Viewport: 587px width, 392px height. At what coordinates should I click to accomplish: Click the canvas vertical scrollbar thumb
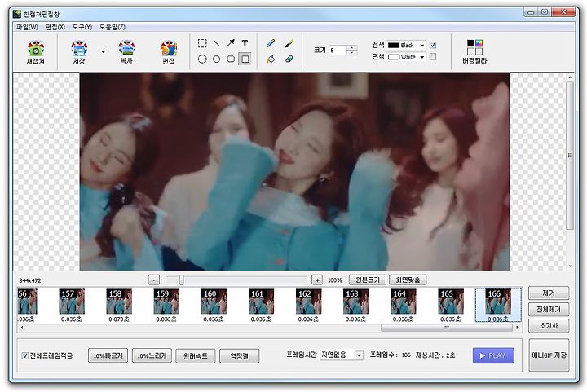(x=570, y=156)
